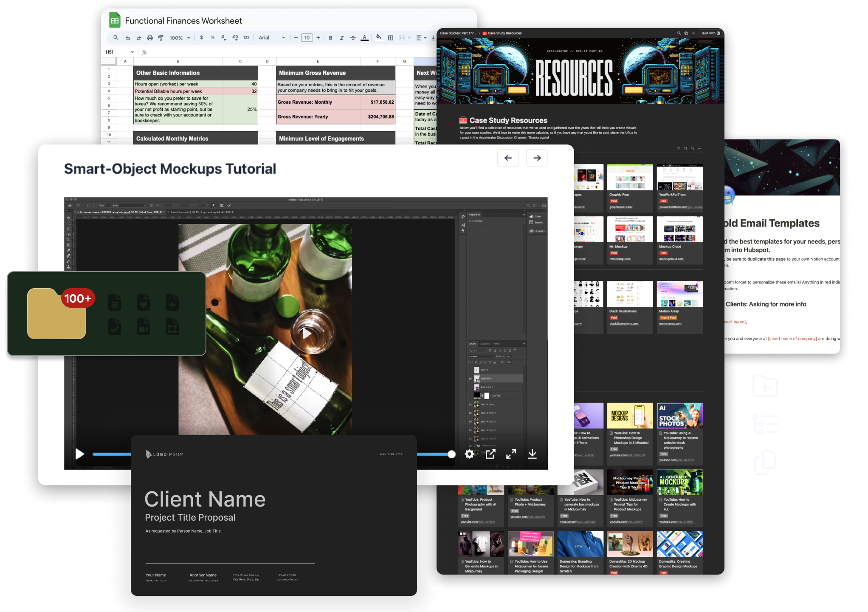Screen dimensions: 868x612
Task: Open the fill color bucket tool
Action: (378, 37)
